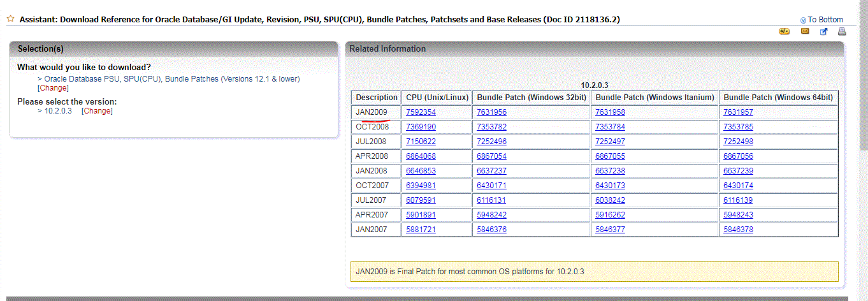Open JAN2007 Itanium patch 5846377
This screenshot has width=868, height=301.
[x=610, y=230]
